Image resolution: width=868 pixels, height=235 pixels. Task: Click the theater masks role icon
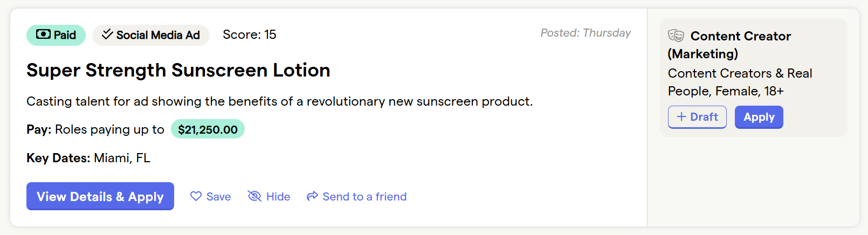pyautogui.click(x=676, y=36)
